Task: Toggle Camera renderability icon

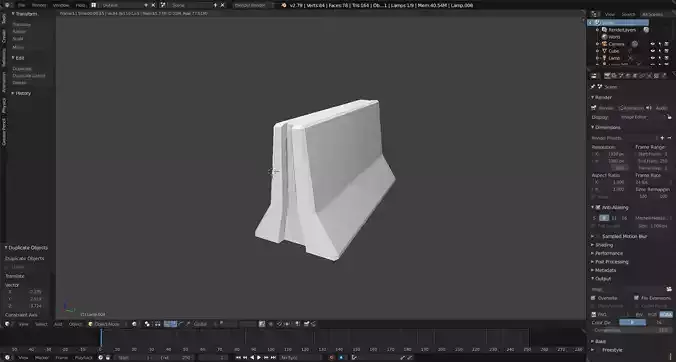Action: click(x=667, y=44)
